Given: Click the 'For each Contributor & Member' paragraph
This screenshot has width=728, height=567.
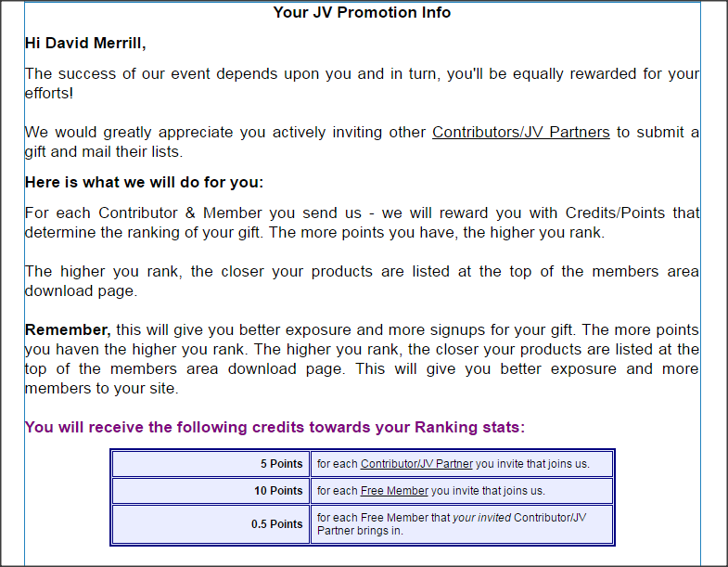Looking at the screenshot, I should coord(362,223).
